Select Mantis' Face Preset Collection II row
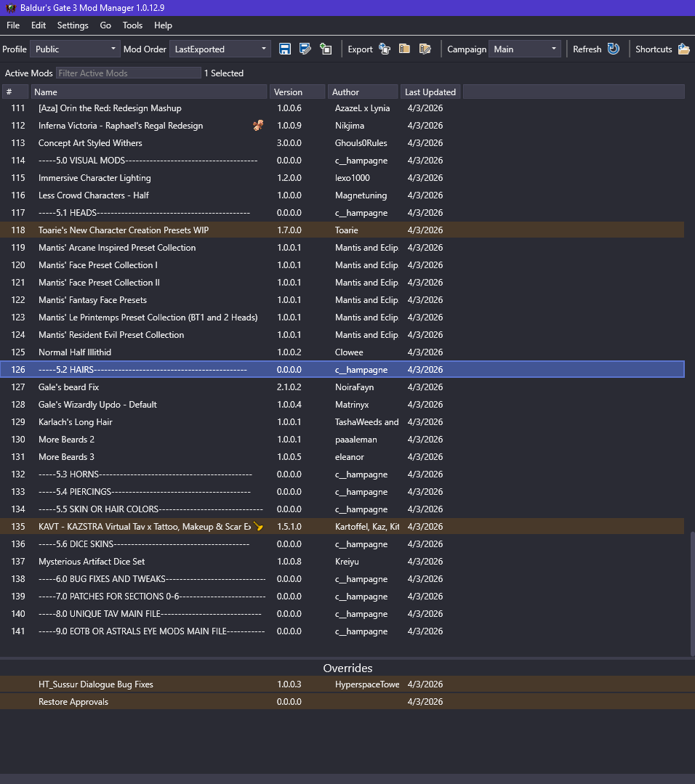Viewport: 695px width, 784px height. (x=342, y=283)
